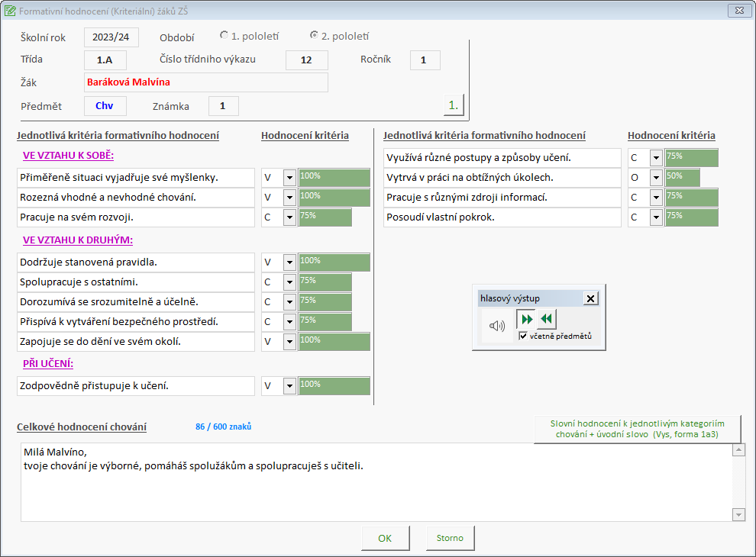
Task: Click the PŘI UČENÍ heading
Action: [x=48, y=364]
